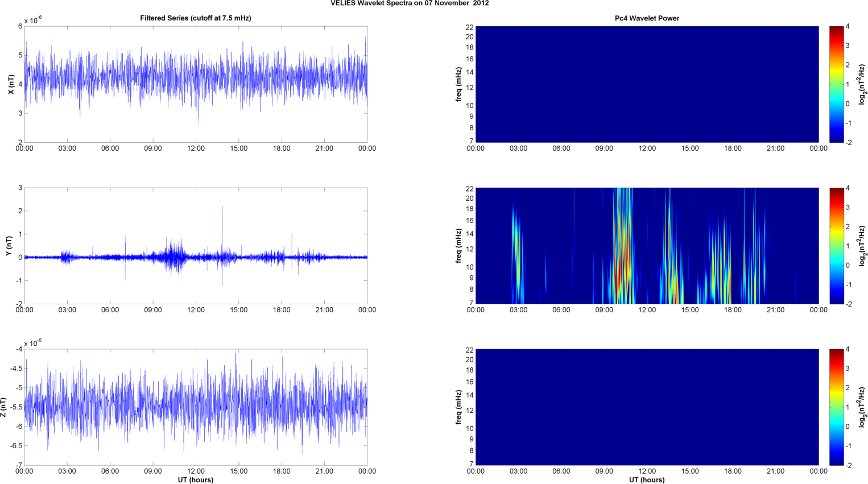Image resolution: width=868 pixels, height=484 pixels.
Task: Select the top all-blue wavelet power spectrogram
Action: [647, 84]
